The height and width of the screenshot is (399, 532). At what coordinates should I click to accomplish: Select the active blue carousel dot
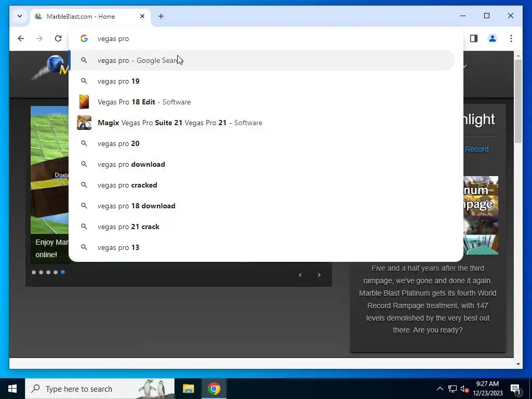63,272
